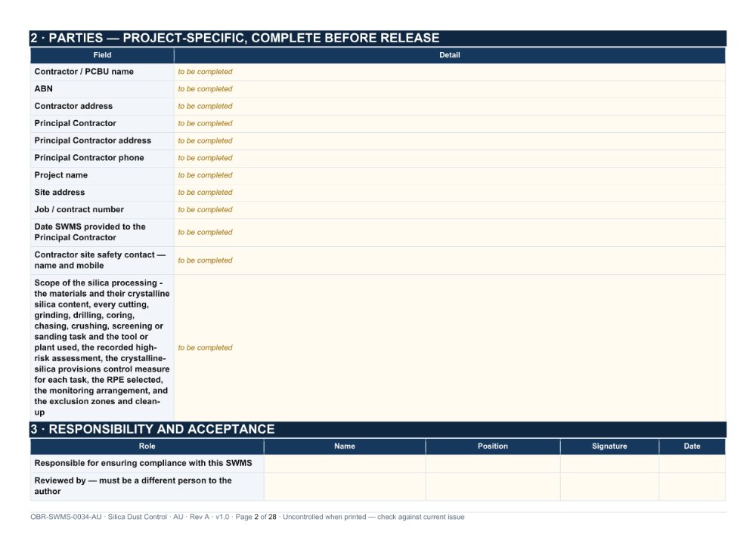Select the ABN field label
This screenshot has height=534, width=756.
[x=43, y=89]
